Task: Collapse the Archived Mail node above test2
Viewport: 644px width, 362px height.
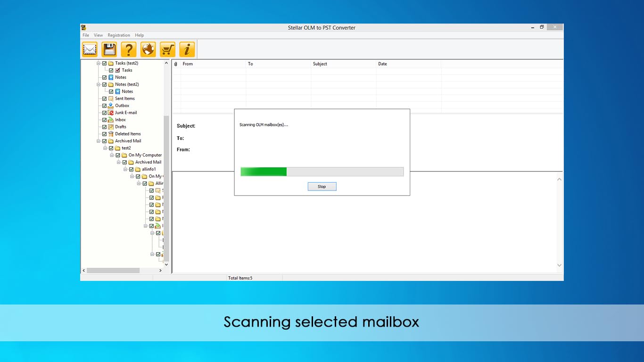Action: coord(99,141)
